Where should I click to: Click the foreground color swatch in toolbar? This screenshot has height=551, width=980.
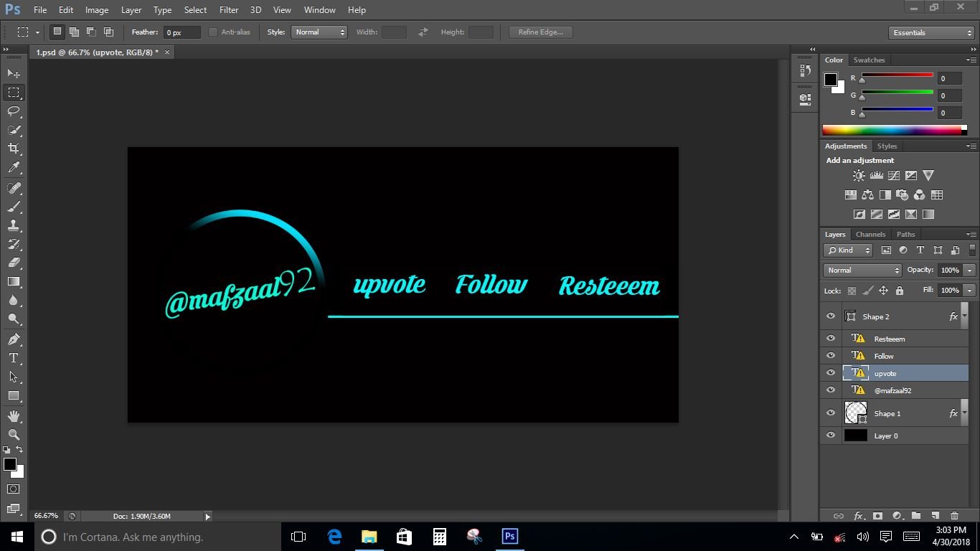(10, 464)
